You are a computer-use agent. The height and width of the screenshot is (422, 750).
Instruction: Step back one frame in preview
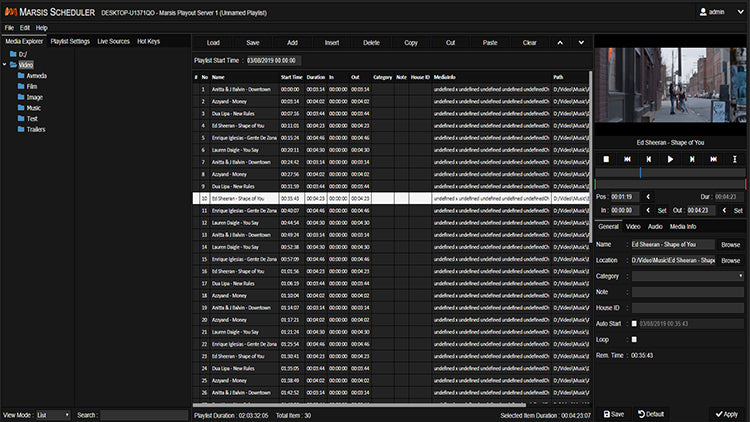[x=648, y=159]
